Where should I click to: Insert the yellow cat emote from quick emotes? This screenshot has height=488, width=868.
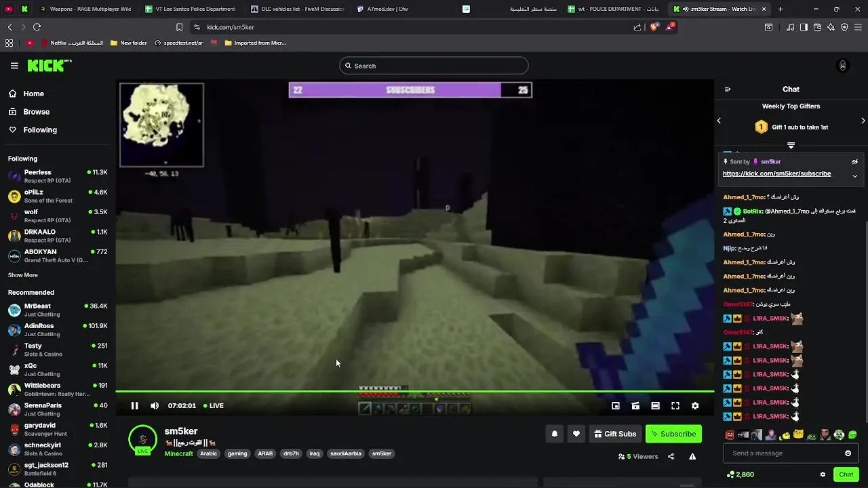point(798,434)
